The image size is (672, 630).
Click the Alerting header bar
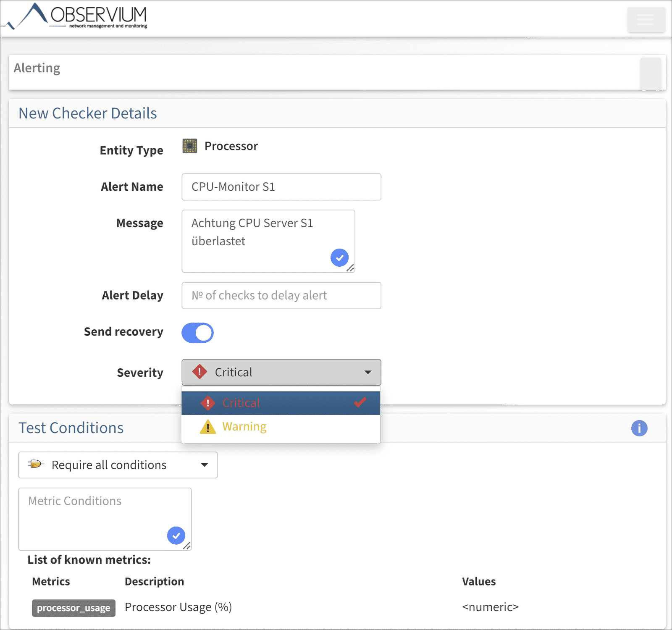point(37,68)
